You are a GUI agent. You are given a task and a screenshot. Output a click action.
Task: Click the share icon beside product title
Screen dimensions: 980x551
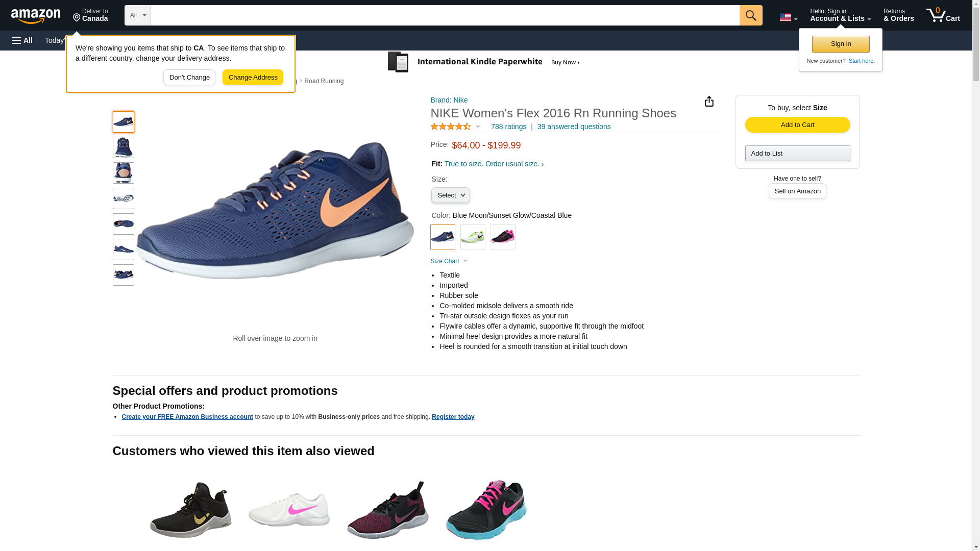(x=709, y=102)
